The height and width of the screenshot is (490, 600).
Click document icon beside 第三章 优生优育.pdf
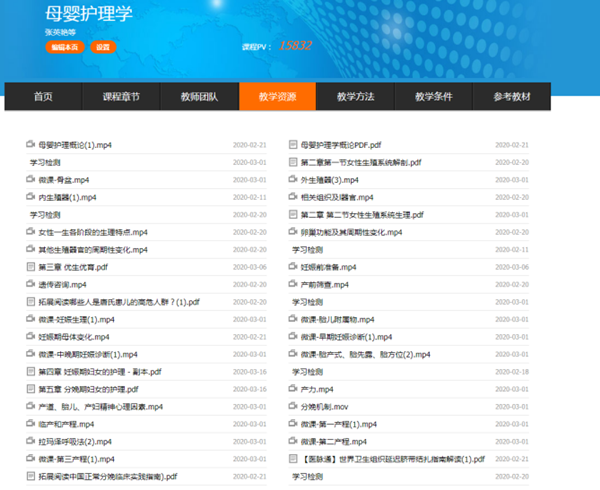pos(30,267)
